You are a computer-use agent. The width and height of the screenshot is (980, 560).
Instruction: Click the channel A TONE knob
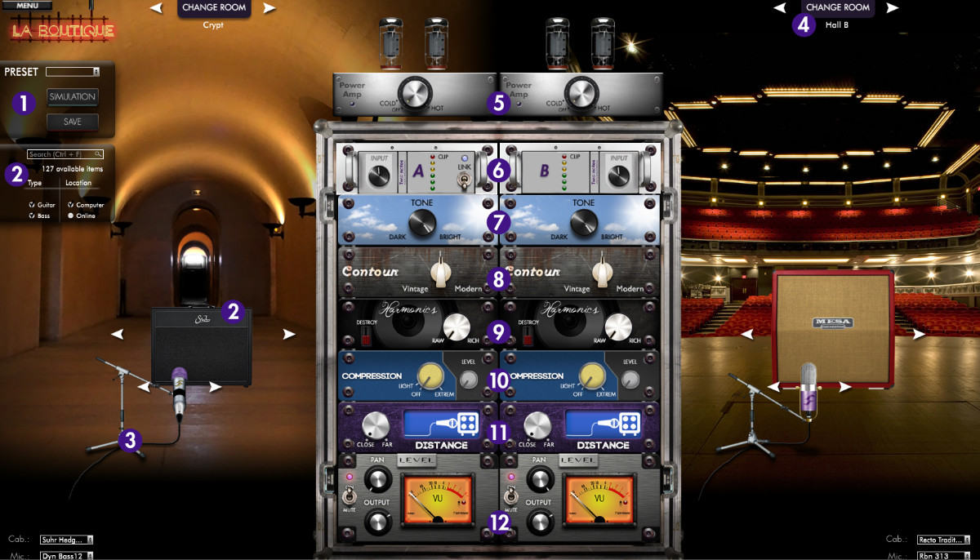(423, 221)
